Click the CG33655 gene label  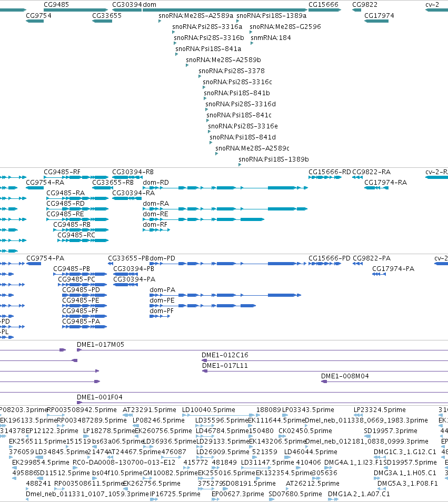coord(107,15)
